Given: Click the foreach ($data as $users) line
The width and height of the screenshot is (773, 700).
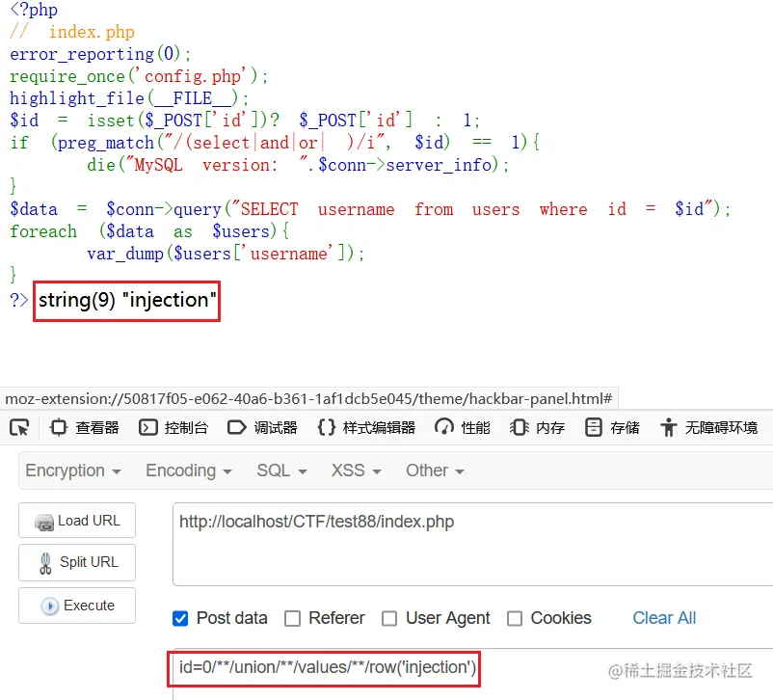Looking at the screenshot, I should [x=149, y=231].
